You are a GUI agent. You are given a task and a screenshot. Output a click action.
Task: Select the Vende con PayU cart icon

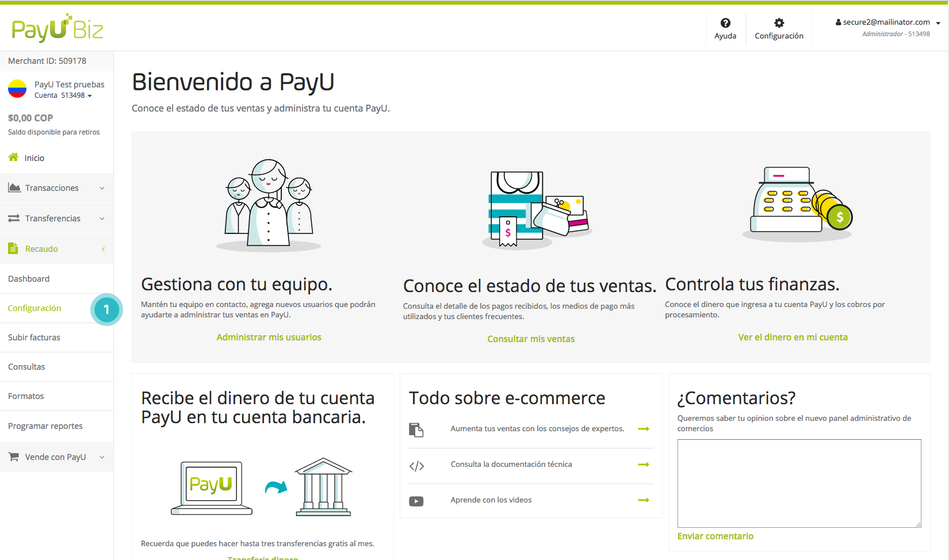(13, 457)
